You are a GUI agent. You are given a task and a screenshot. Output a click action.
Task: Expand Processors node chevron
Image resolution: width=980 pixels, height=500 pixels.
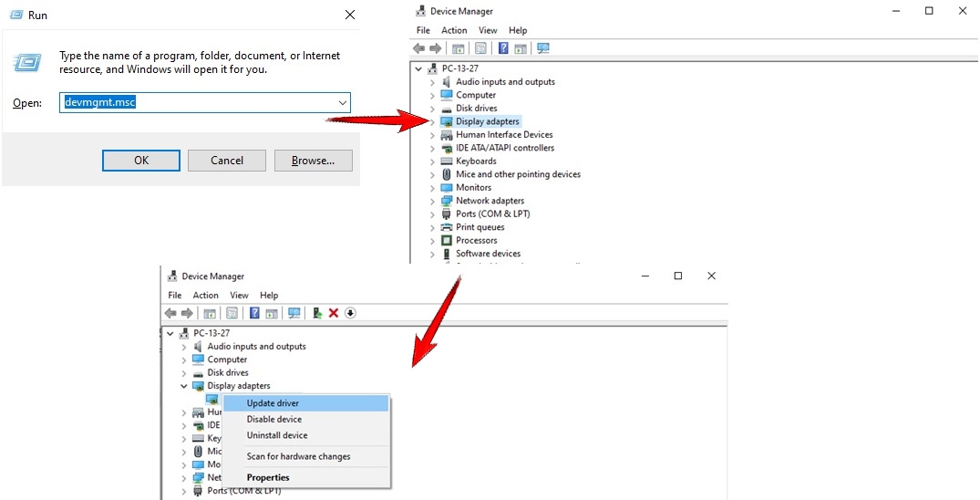tap(432, 240)
